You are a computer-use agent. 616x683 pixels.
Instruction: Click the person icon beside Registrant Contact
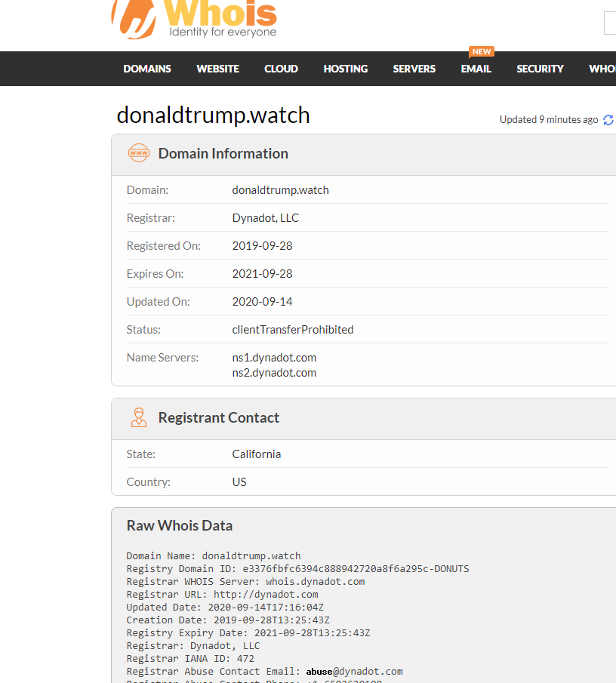139,417
